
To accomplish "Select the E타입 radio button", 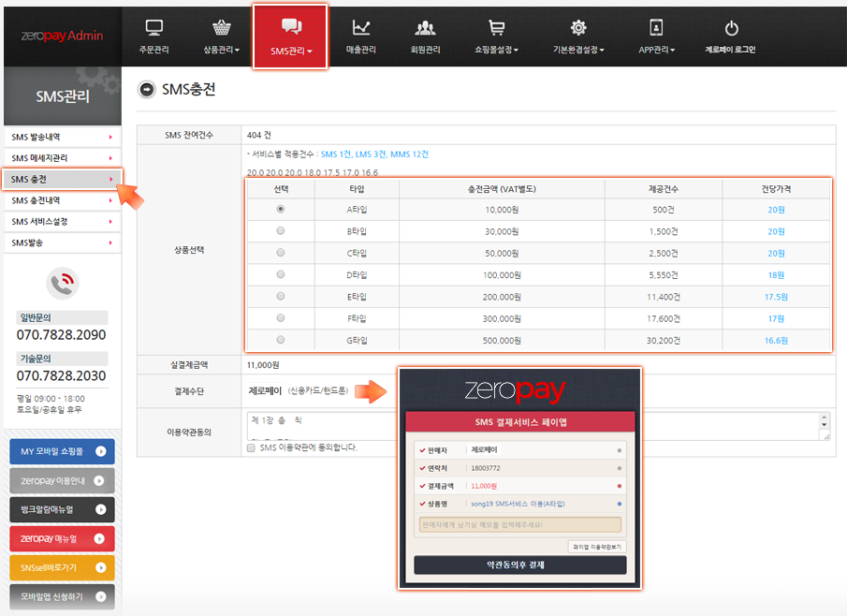I will coord(281,296).
